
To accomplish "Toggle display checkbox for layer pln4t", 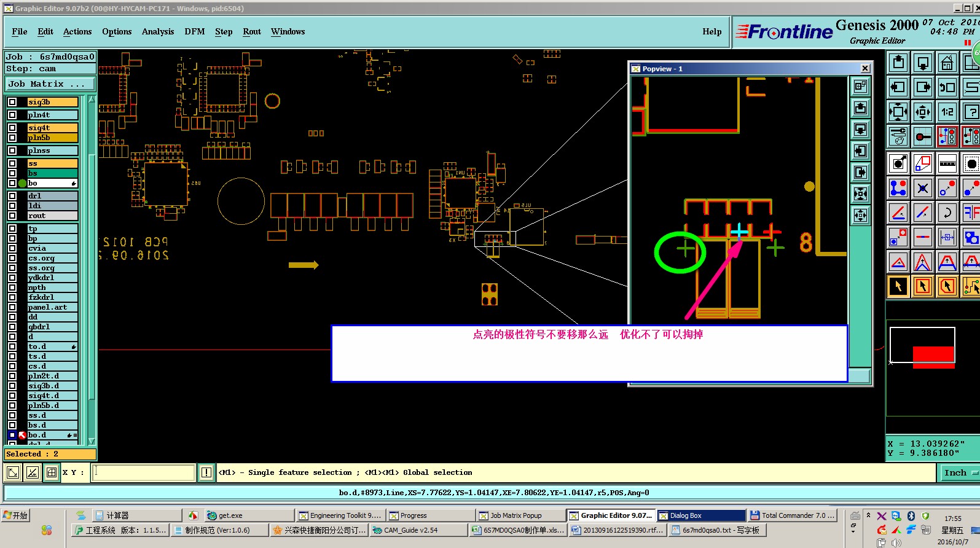I will point(12,115).
